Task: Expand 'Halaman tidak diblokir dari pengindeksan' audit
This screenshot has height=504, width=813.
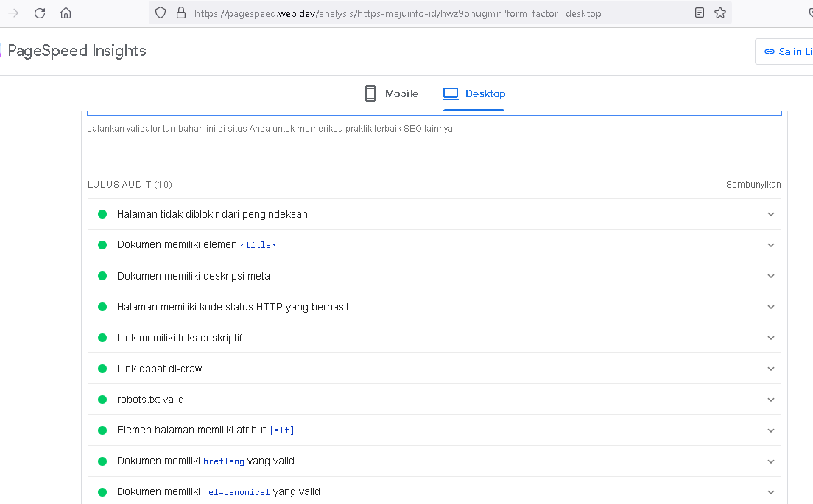Action: pyautogui.click(x=770, y=214)
